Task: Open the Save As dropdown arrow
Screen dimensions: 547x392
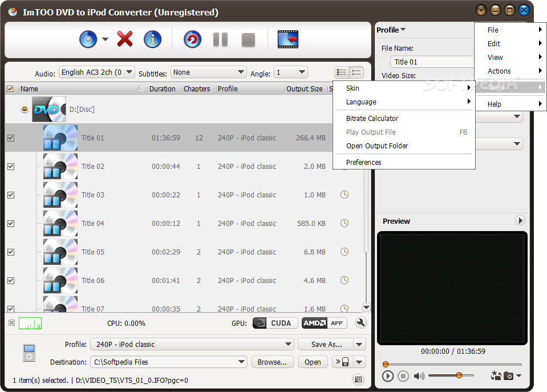Action: tap(359, 344)
